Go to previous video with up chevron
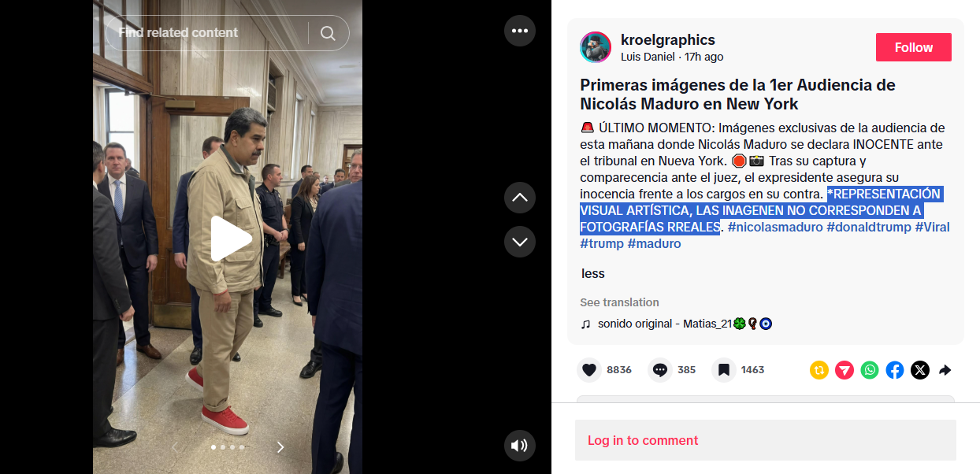Image resolution: width=980 pixels, height=474 pixels. click(520, 198)
